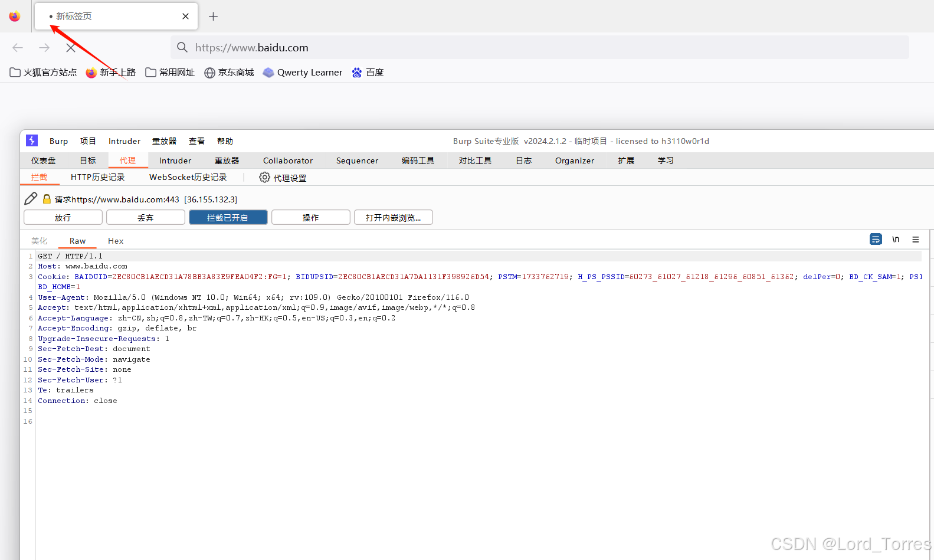
Task: Click the GET / HTTP/1.1 request line
Action: (x=70, y=256)
